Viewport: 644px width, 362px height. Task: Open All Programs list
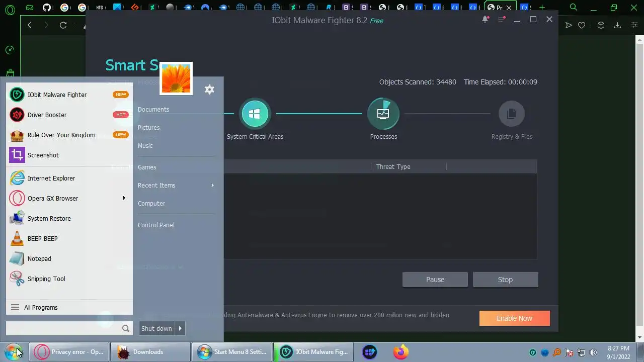pos(69,307)
